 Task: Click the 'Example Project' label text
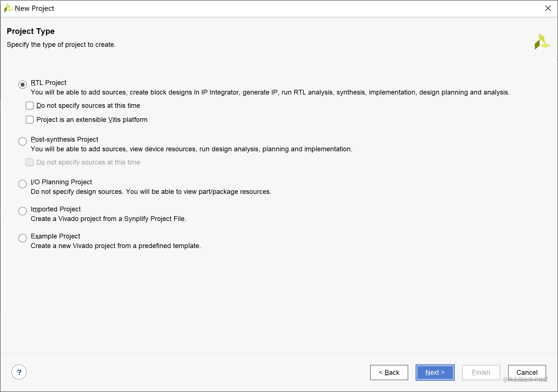55,236
